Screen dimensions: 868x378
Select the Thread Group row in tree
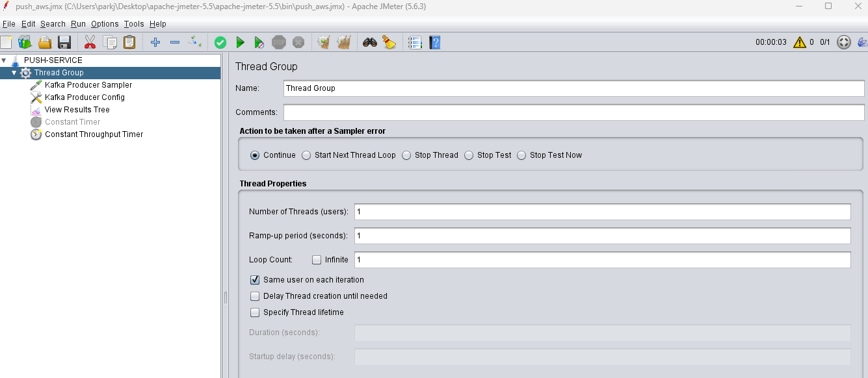[x=111, y=73]
